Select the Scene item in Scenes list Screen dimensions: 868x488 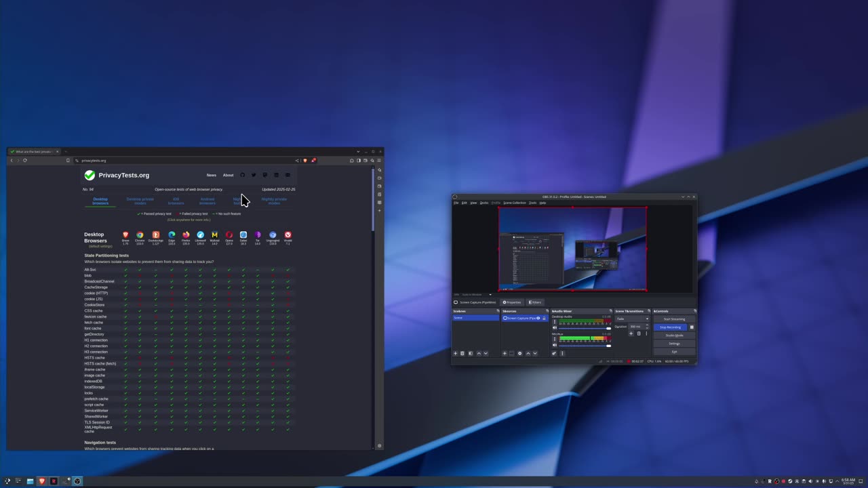click(x=475, y=318)
